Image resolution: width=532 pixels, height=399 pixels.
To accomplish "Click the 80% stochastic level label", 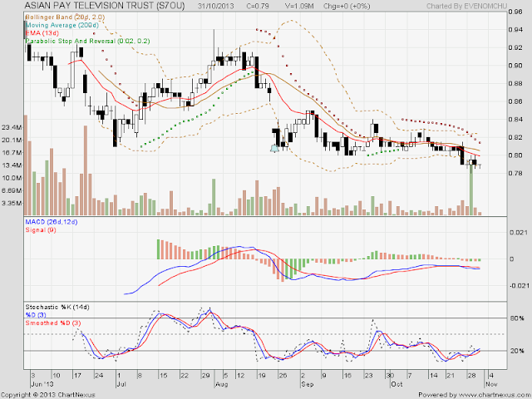I will (x=517, y=318).
